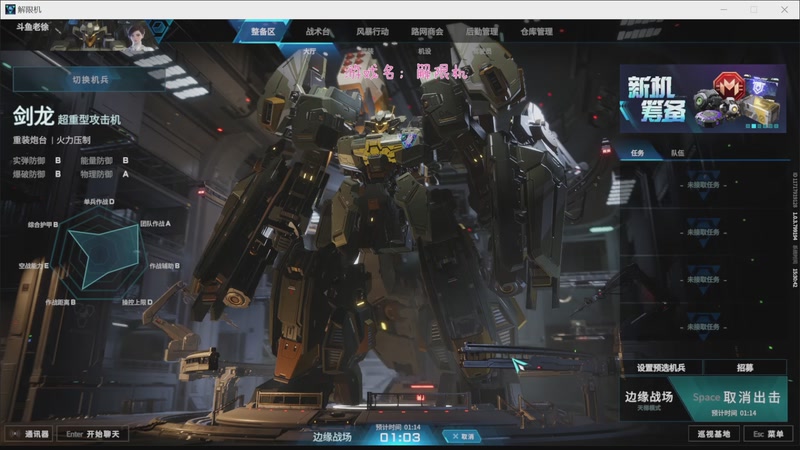Click the 招募 button

745,367
